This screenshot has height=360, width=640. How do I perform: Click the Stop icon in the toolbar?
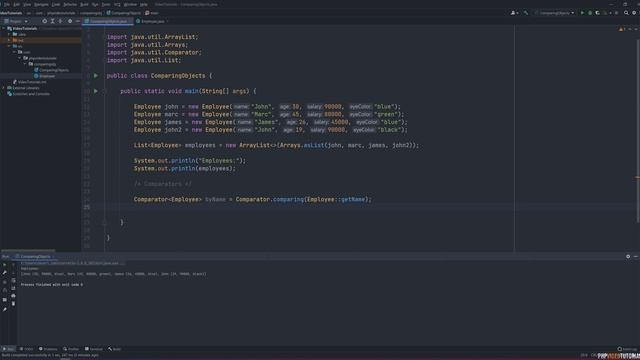[616, 13]
